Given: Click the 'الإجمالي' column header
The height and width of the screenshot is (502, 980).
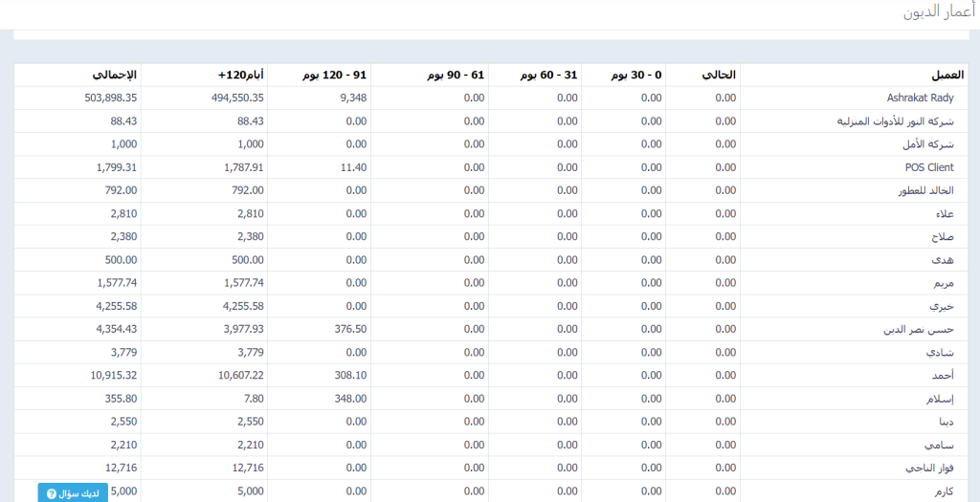Looking at the screenshot, I should click(x=114, y=75).
